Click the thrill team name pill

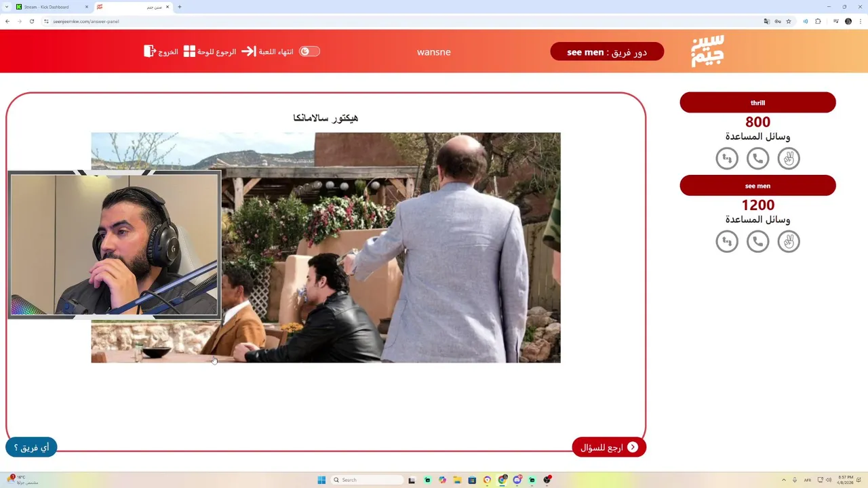click(757, 103)
